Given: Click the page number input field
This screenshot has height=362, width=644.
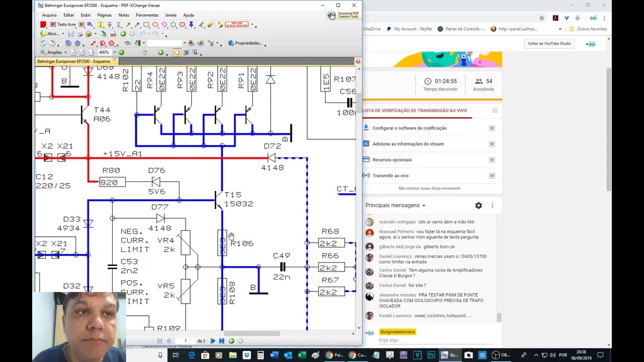Looking at the screenshot, I should (x=185, y=341).
